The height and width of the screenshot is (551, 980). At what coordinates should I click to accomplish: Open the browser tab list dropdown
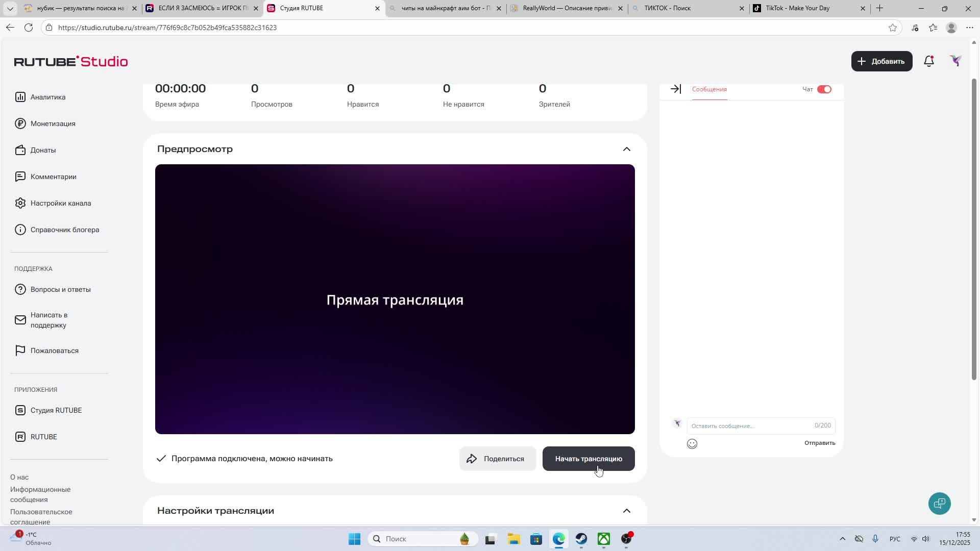coord(10,8)
